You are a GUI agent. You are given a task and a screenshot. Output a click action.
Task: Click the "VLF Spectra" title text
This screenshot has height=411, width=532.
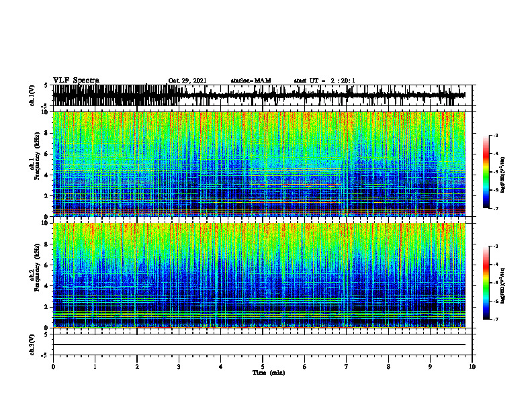76,81
